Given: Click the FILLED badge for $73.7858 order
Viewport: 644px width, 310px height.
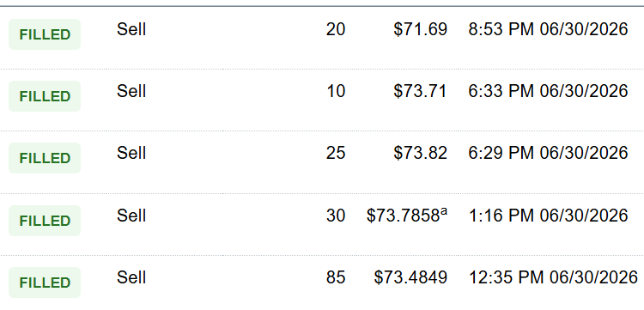Looking at the screenshot, I should coord(45,221).
